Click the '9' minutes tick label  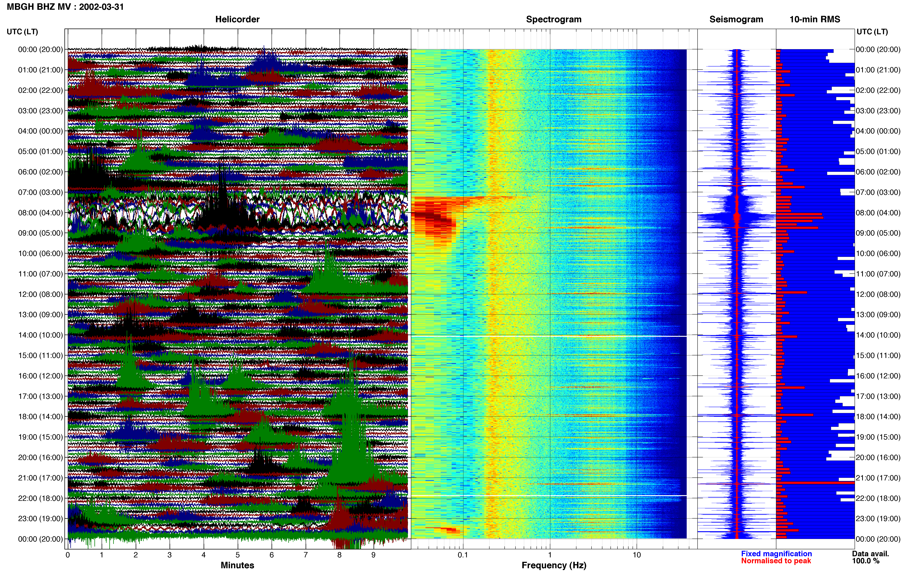coord(373,555)
